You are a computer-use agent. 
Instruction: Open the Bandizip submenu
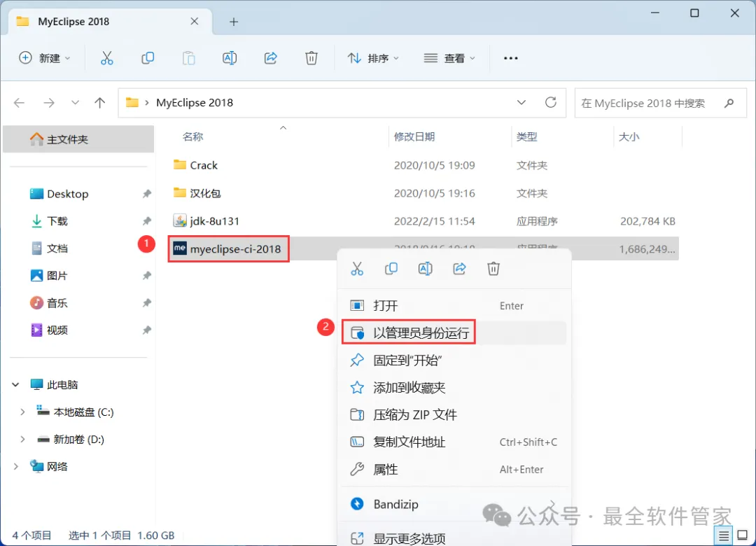click(454, 504)
